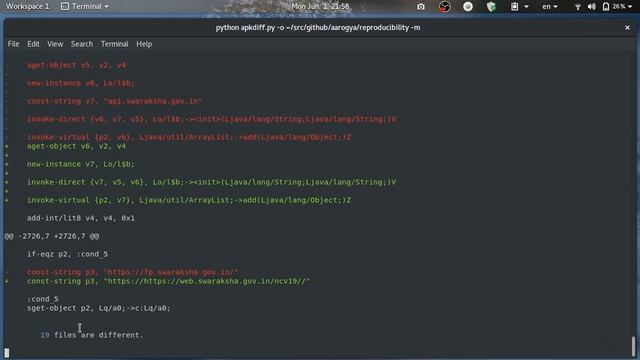Open the View menu
Screen dimensions: 640x360
[55, 44]
